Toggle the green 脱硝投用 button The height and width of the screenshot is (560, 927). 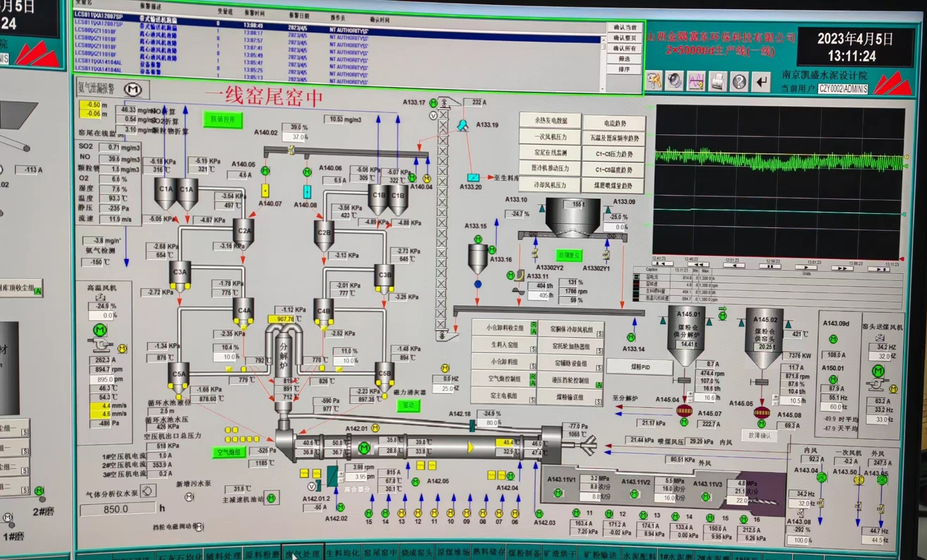pos(223,119)
